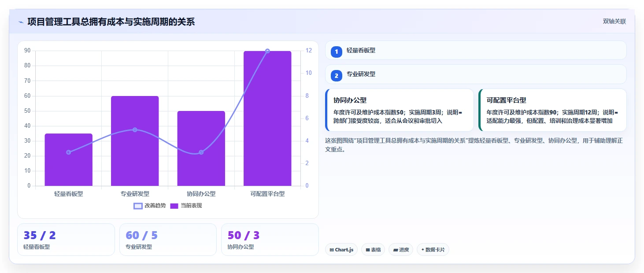This screenshot has width=644, height=273.
Task: Click the 数据卡片 tag chip
Action: (433, 250)
